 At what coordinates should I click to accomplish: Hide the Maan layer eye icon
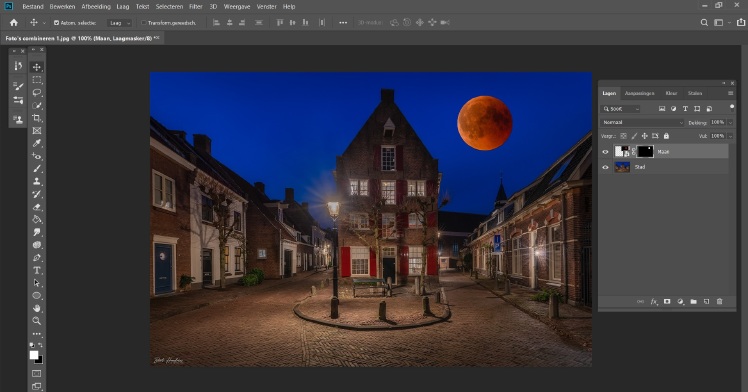tap(605, 152)
